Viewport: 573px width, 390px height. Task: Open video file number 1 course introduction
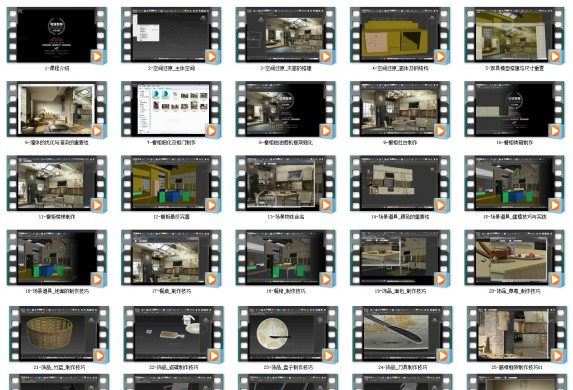[57, 35]
